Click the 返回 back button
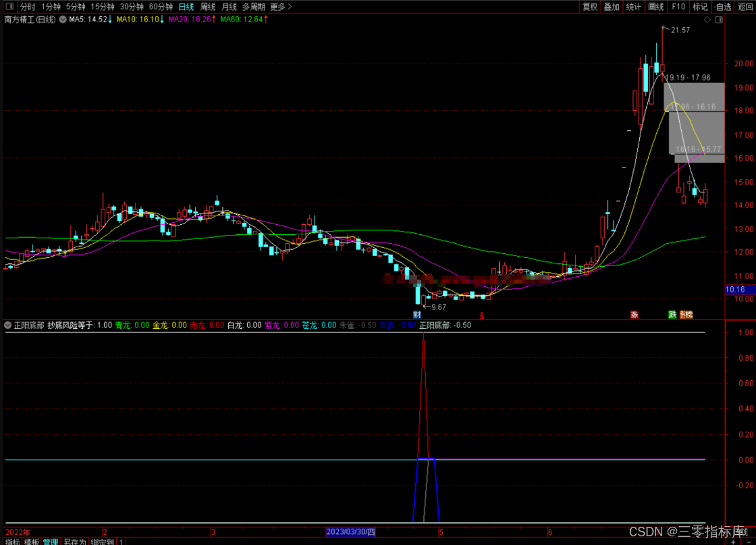The height and width of the screenshot is (545, 756). click(745, 7)
